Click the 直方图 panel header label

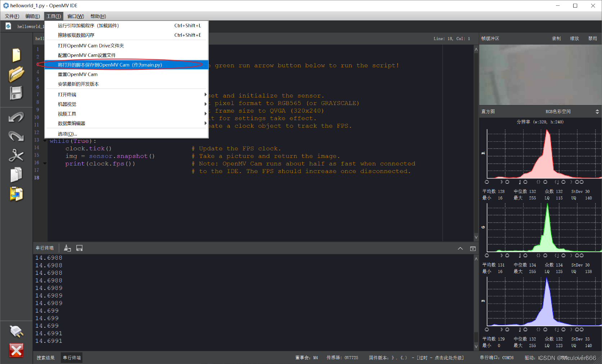488,112
